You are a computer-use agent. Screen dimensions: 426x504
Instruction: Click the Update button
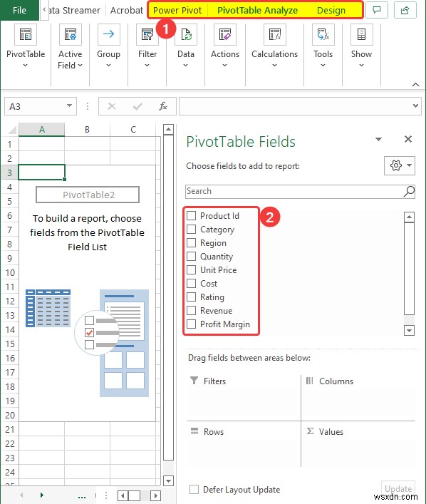tap(398, 489)
